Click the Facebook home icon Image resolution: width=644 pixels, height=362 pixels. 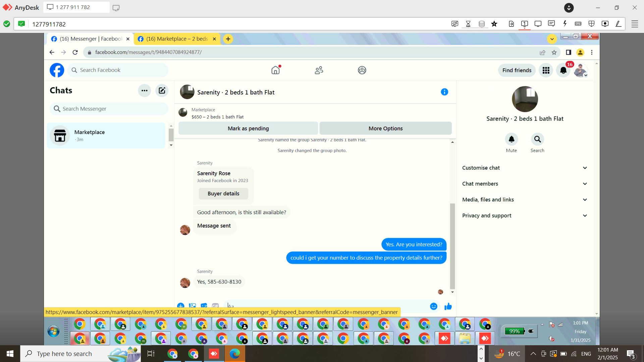point(275,70)
